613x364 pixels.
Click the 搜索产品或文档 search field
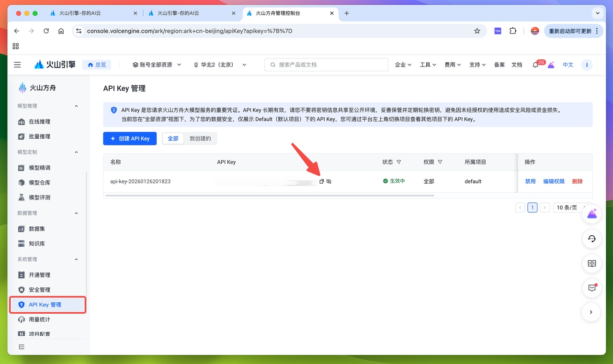326,64
